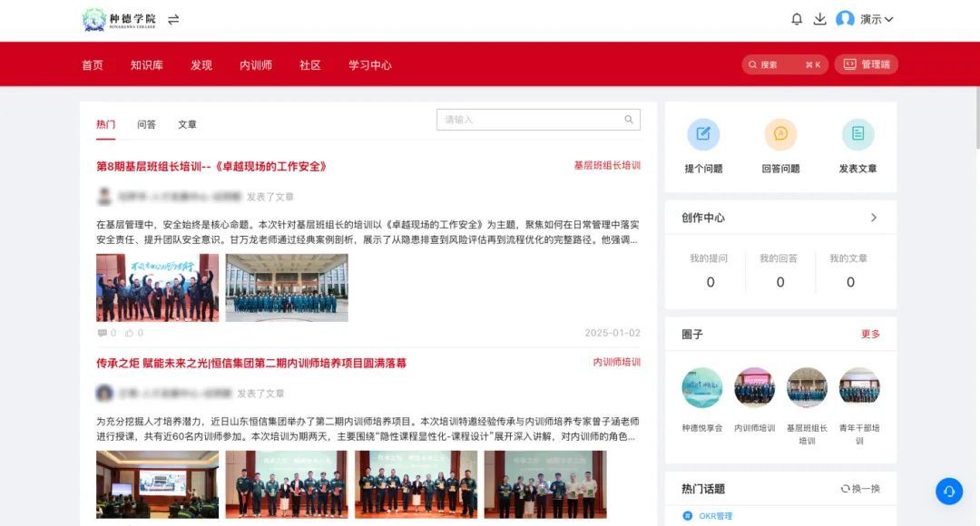
Task: Click the notification bell icon
Action: [x=797, y=19]
